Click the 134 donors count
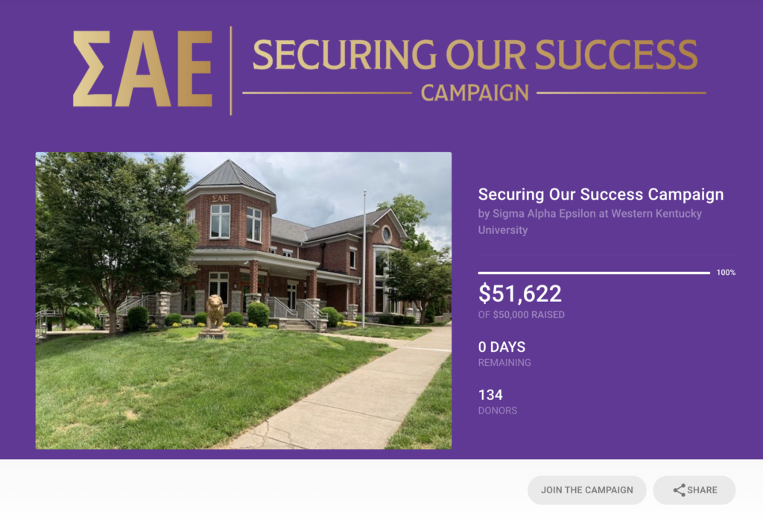763x532 pixels. [490, 395]
